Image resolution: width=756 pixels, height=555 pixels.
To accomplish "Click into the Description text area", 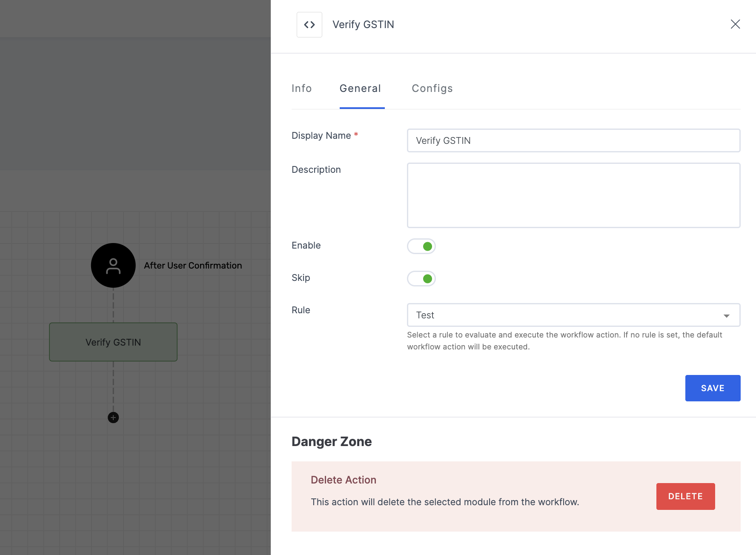I will (x=574, y=195).
